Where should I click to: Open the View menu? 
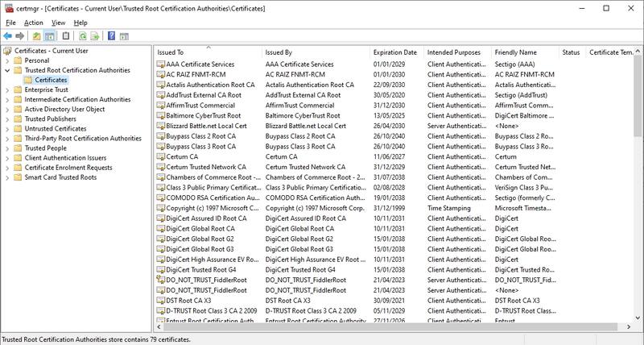[58, 23]
